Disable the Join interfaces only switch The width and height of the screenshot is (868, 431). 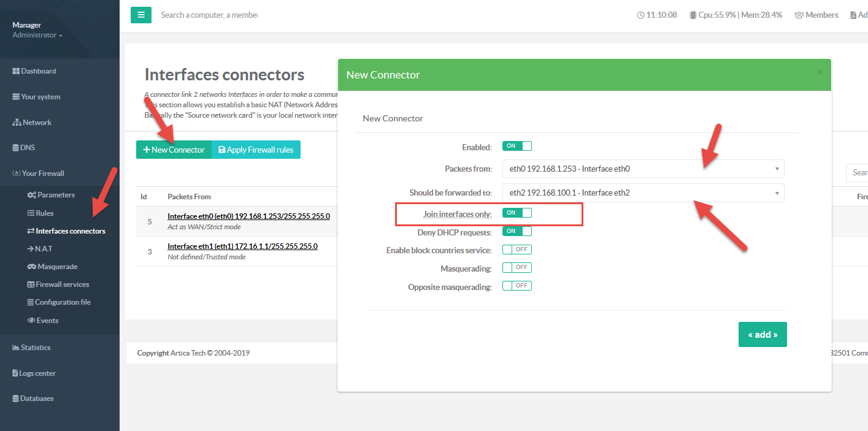(x=517, y=213)
